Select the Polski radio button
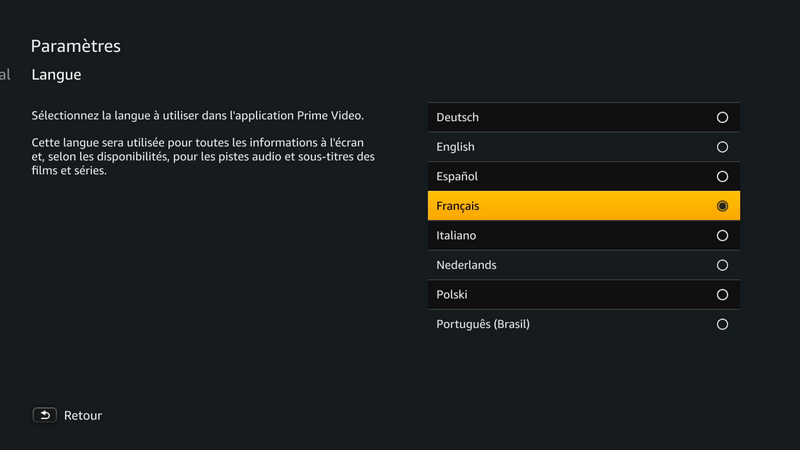Viewport: 800px width, 450px height. 722,295
